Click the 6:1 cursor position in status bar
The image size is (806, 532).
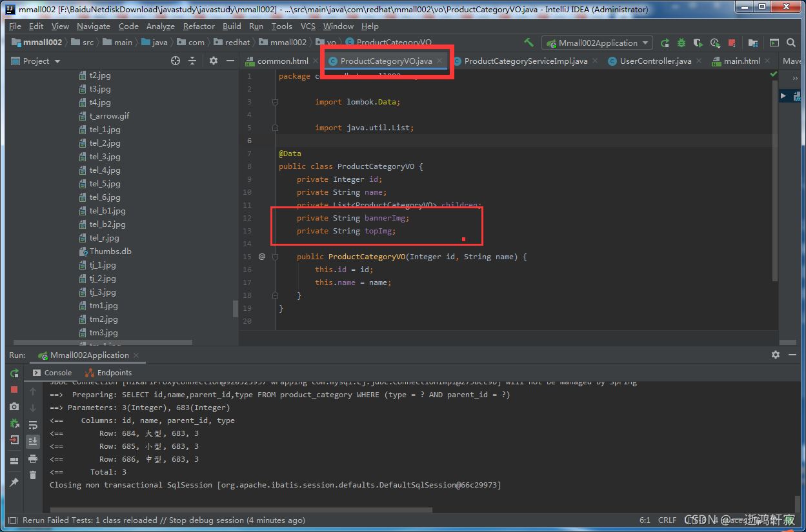coord(645,520)
